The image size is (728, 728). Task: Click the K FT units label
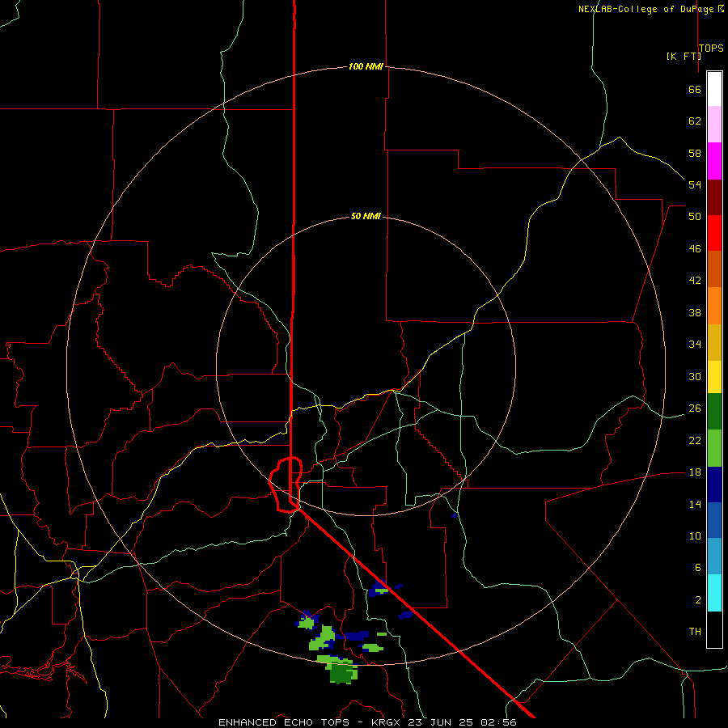point(684,56)
